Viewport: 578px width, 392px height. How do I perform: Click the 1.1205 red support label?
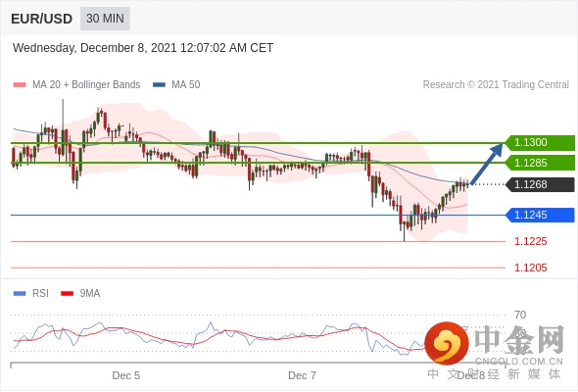[x=531, y=268]
